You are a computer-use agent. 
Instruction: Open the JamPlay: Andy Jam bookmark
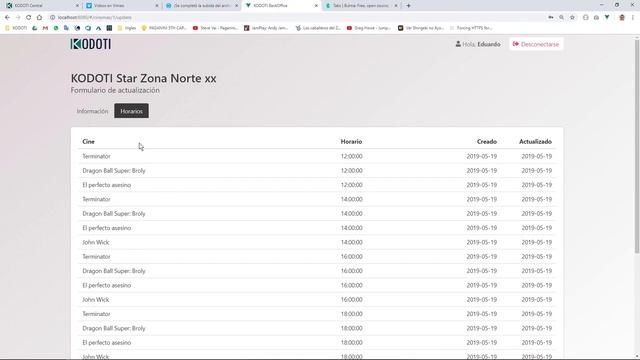[x=266, y=28]
